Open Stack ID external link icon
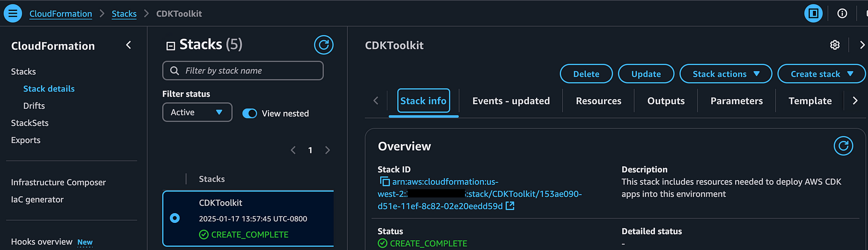The image size is (868, 250). 510,206
